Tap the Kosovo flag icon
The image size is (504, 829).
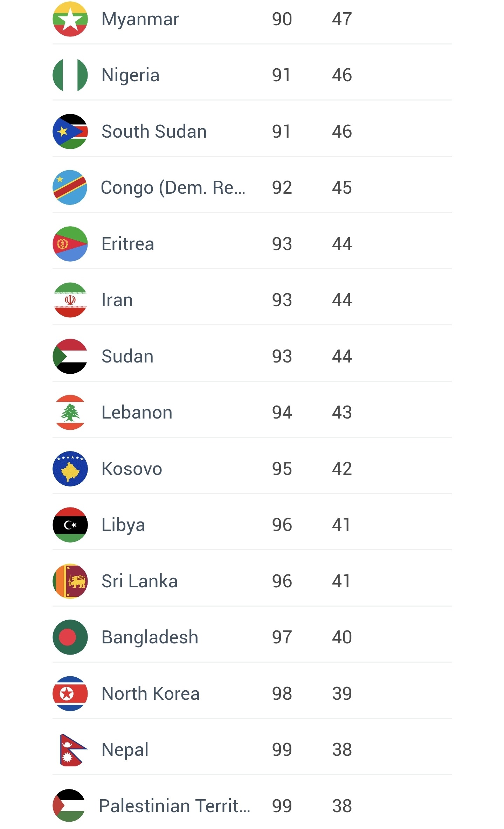tap(70, 469)
